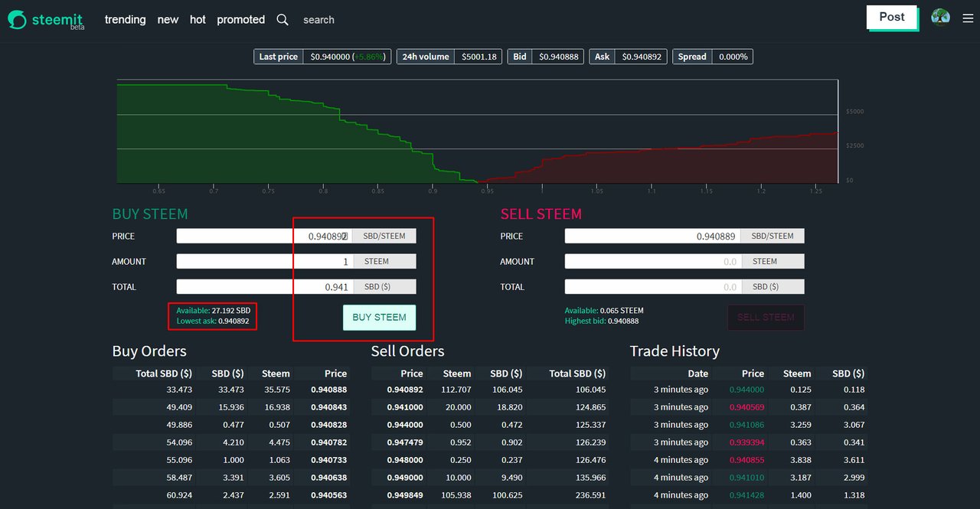The width and height of the screenshot is (980, 509).
Task: Click the sell amount input field
Action: click(652, 261)
